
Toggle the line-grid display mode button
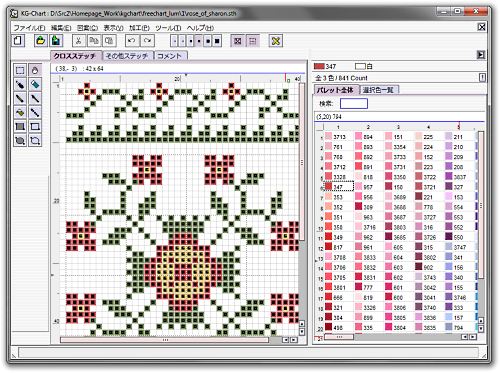pyautogui.click(x=252, y=41)
